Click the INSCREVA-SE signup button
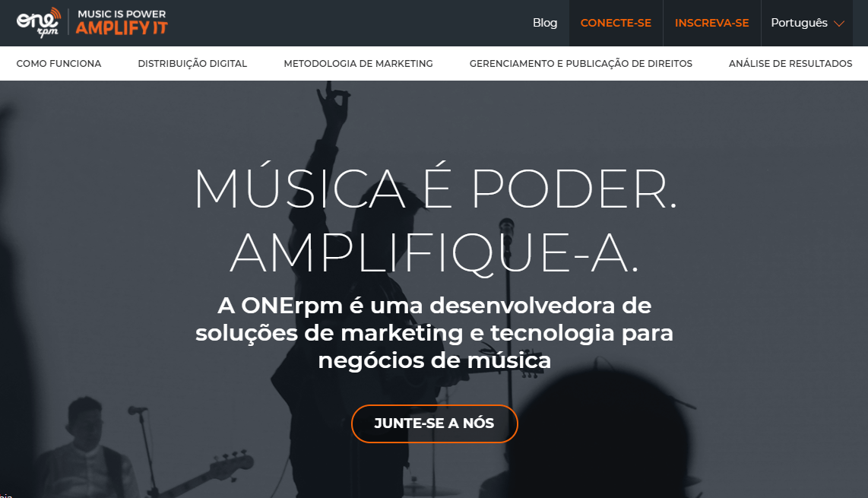The image size is (868, 498). coord(712,23)
